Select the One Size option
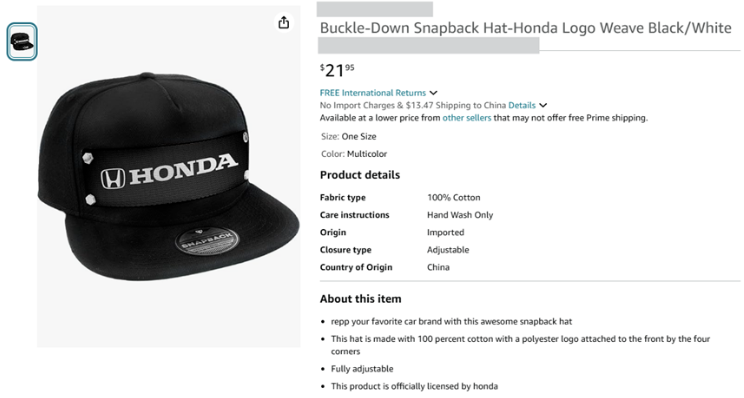Screen dimensions: 744x398 point(359,137)
